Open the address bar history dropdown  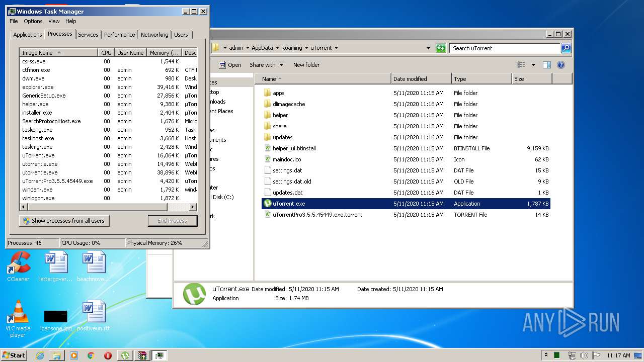428,48
